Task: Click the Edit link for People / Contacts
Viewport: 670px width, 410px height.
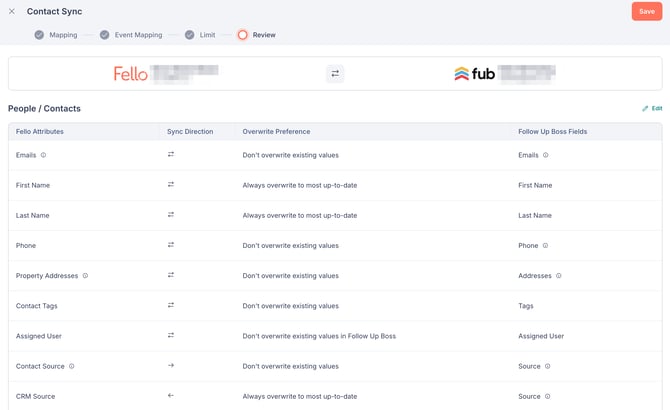Action: [652, 108]
